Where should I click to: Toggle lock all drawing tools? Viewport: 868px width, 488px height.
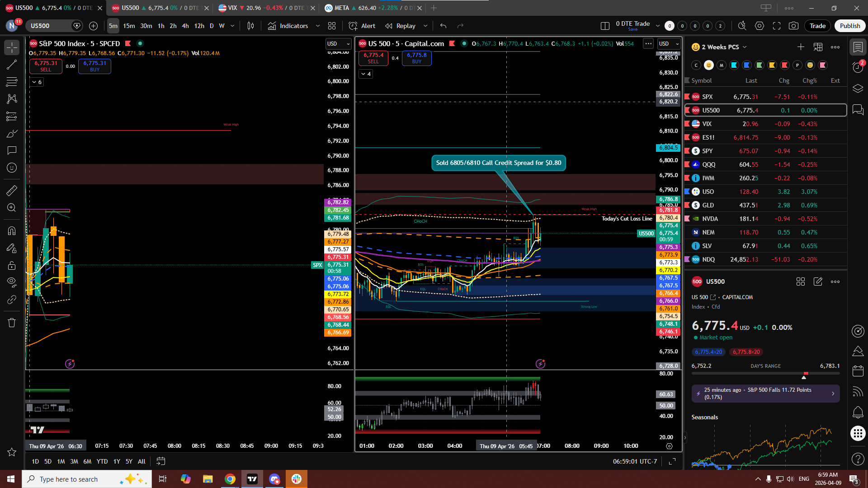tap(12, 265)
